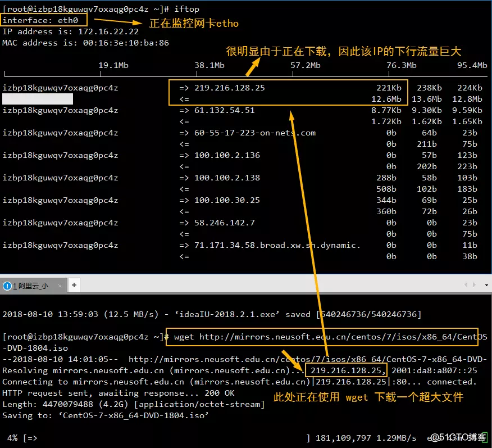
Task: Click the MAC address 00:16:3e:10:ba:86 line
Action: [x=85, y=43]
